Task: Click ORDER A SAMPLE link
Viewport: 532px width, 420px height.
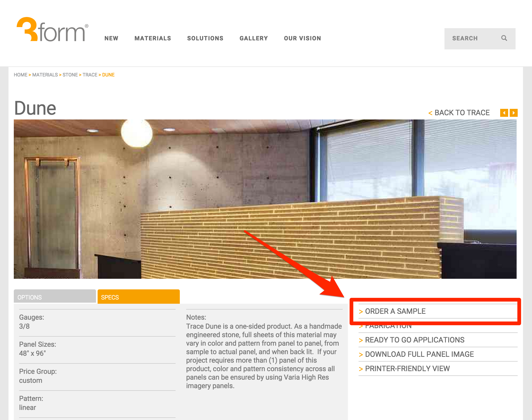Action: pos(395,311)
